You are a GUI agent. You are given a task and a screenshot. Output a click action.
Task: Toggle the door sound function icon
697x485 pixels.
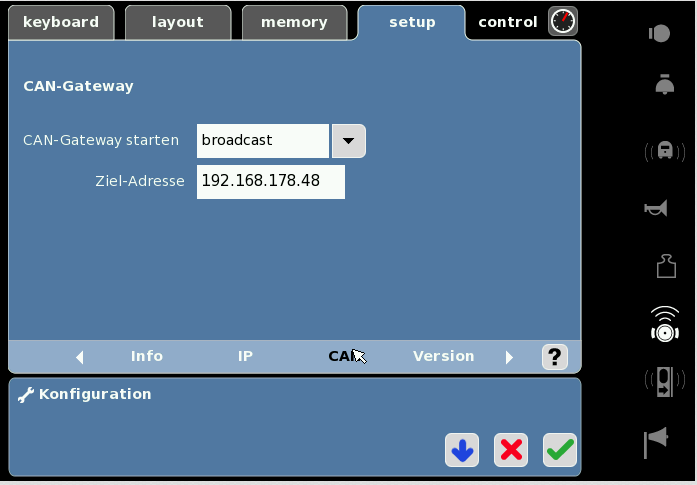coord(665,382)
